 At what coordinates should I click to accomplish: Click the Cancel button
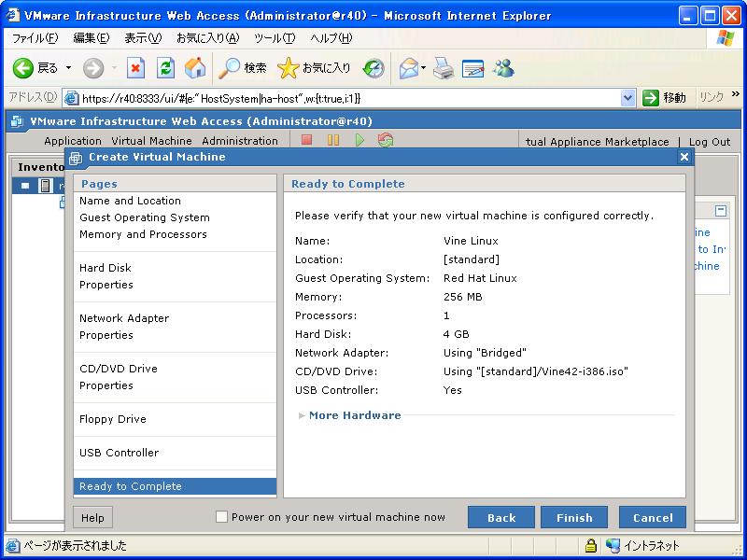652,517
